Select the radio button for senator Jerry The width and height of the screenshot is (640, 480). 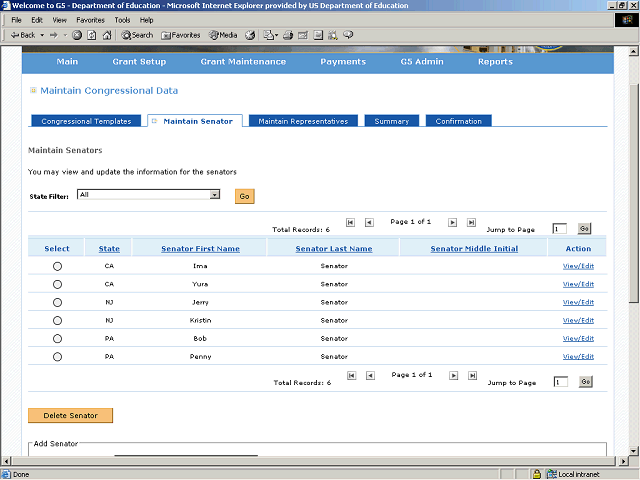(x=57, y=302)
